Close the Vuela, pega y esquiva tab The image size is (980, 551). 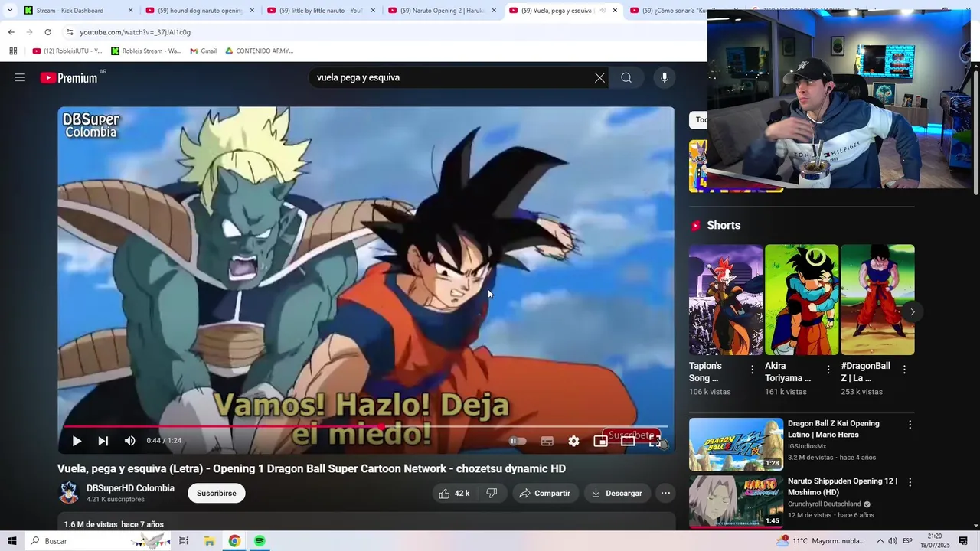click(615, 11)
